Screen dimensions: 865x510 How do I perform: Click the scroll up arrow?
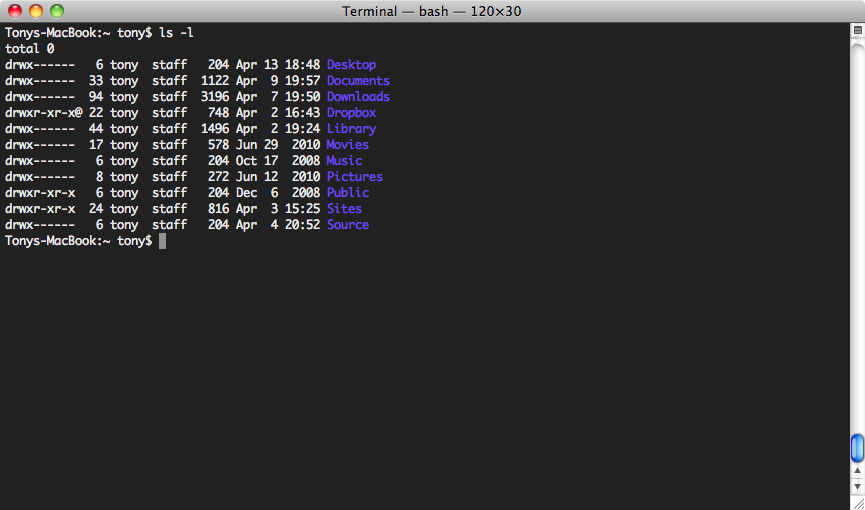(x=857, y=471)
